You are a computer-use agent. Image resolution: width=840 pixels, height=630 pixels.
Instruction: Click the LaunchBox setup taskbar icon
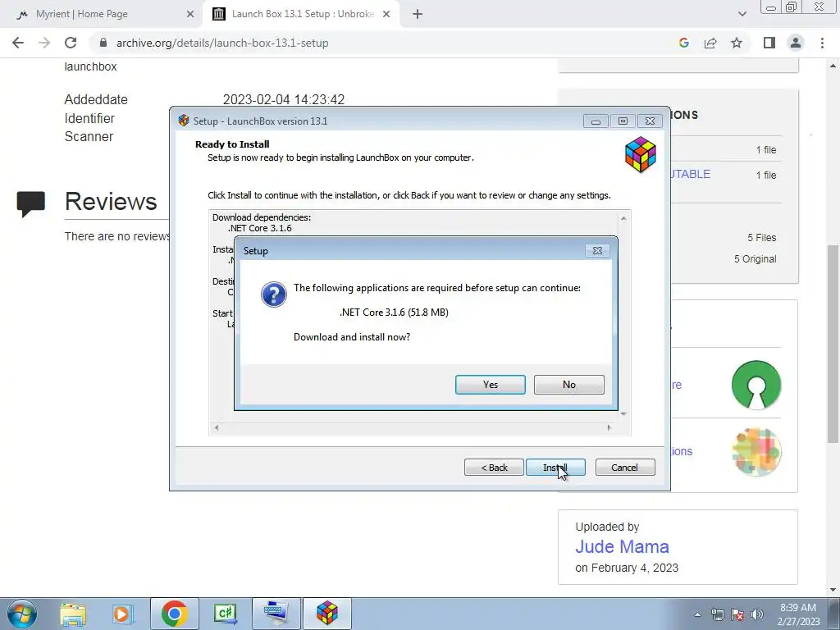[x=327, y=614]
